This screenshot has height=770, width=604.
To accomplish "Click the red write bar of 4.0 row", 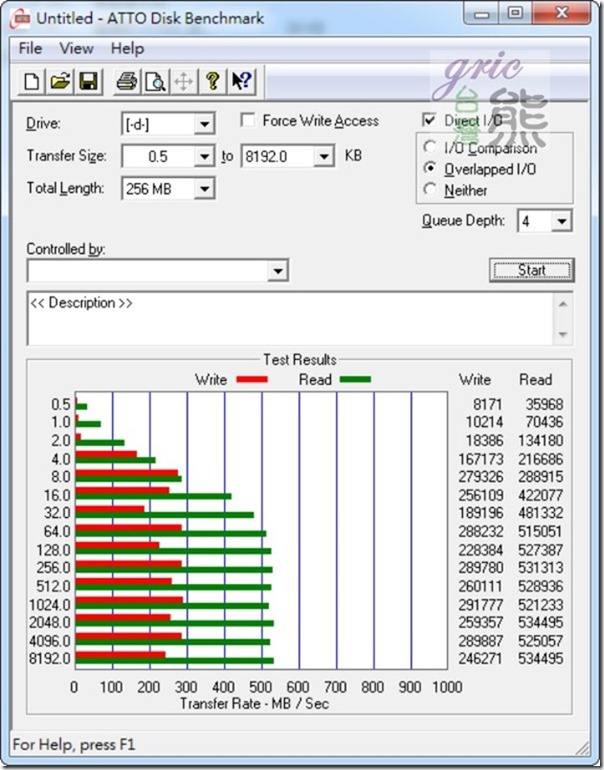I will 106,454.
